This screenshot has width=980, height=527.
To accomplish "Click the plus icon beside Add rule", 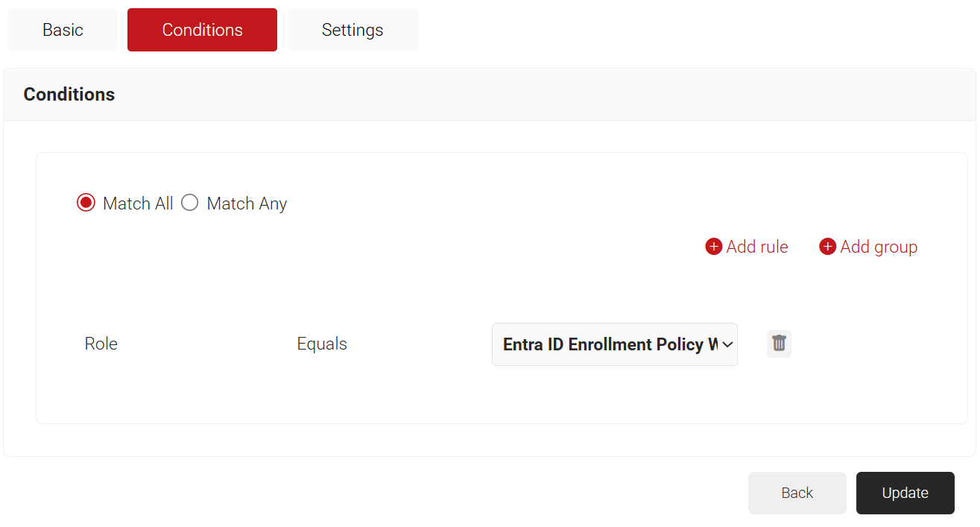I will [713, 247].
